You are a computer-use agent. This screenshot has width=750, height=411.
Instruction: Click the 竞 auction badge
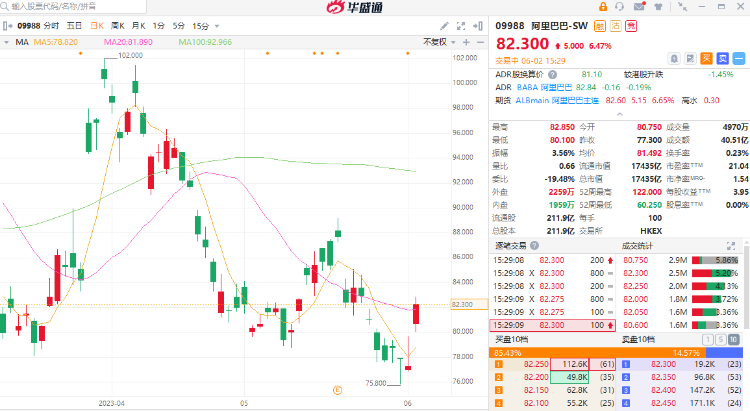(631, 26)
